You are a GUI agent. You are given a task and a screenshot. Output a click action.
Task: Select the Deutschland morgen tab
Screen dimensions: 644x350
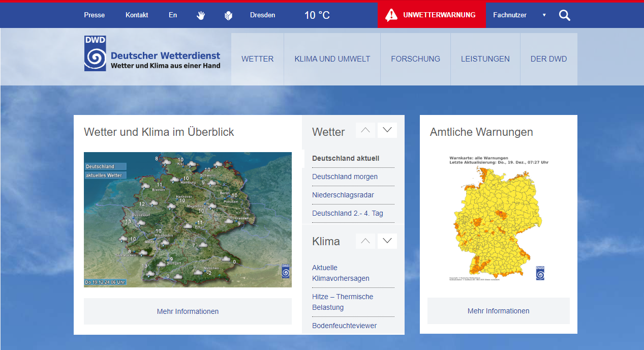tap(345, 177)
